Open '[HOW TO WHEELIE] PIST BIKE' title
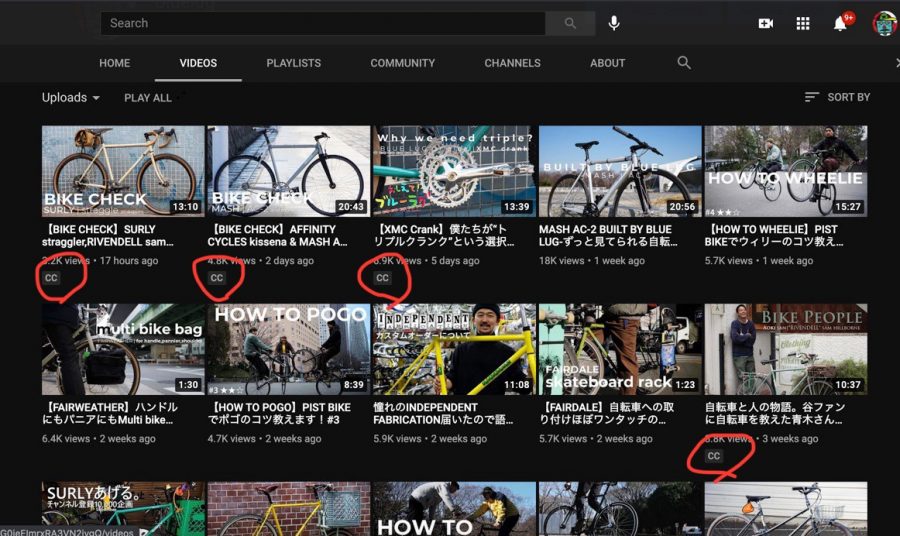900x536 pixels. click(774, 235)
